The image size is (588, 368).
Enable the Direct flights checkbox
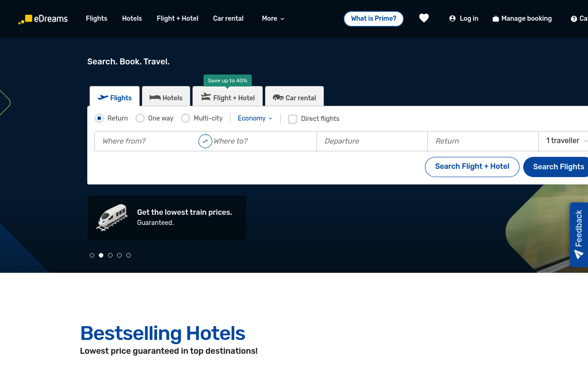(x=293, y=119)
